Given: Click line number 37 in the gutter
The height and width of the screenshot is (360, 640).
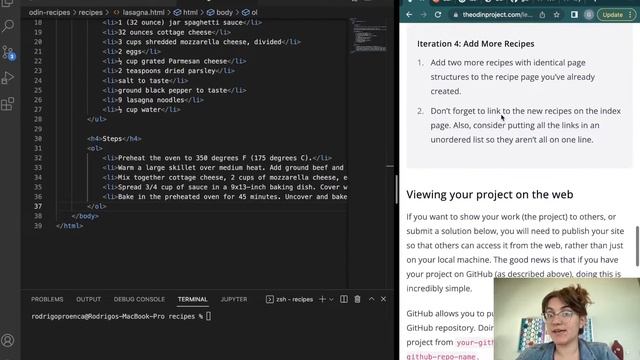Looking at the screenshot, I should pyautogui.click(x=38, y=206).
